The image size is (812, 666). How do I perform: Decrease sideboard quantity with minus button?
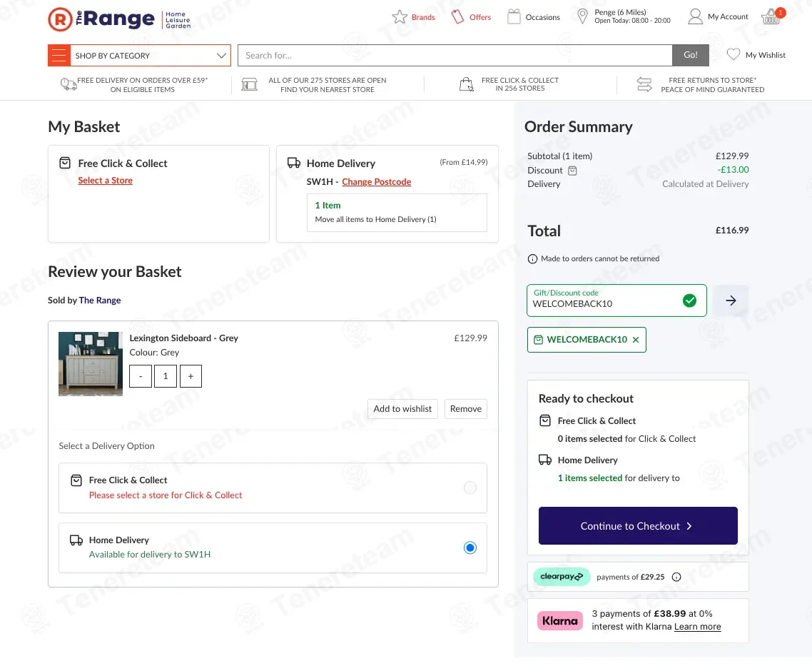tap(141, 376)
